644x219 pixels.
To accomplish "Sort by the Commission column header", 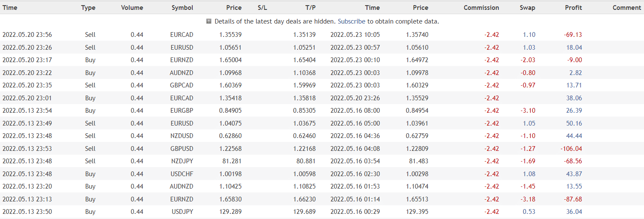I will click(481, 8).
